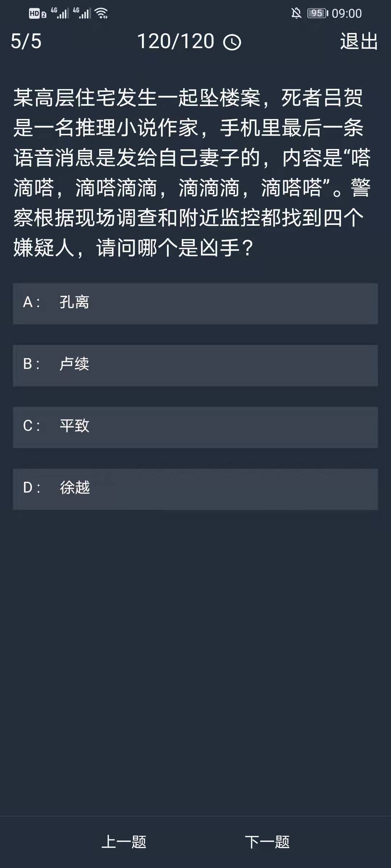
Task: Tap the 5/5 question counter
Action: click(26, 41)
